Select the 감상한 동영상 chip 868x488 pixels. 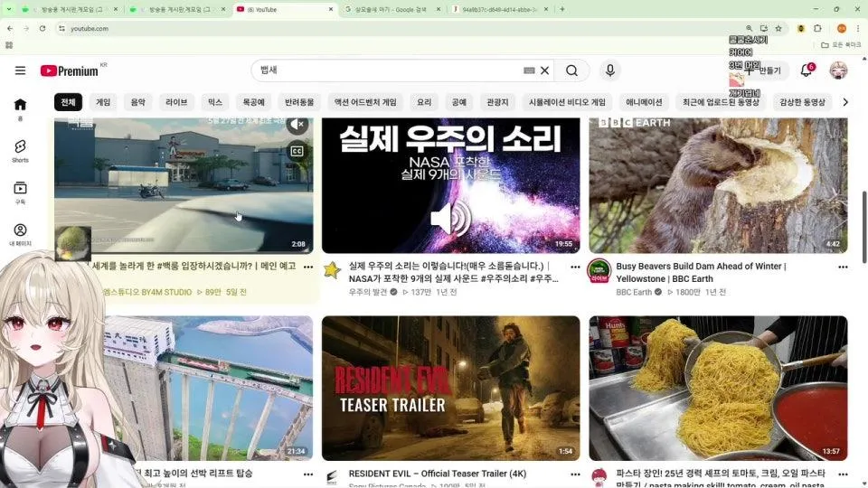tap(802, 102)
